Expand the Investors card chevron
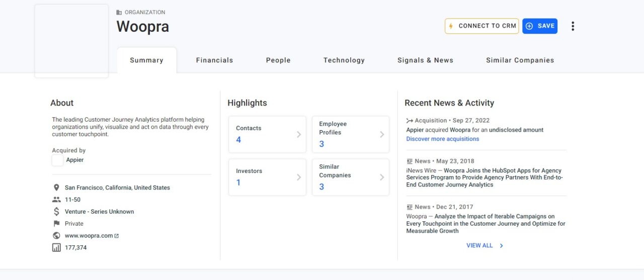This screenshot has width=644, height=280. pos(299,177)
